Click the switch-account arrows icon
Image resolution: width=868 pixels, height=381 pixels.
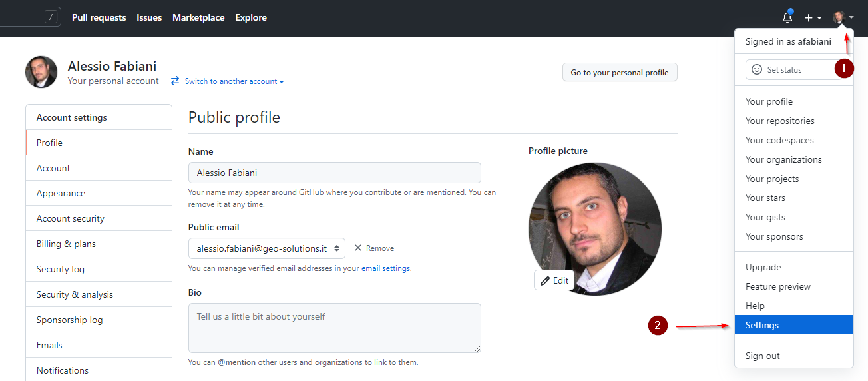(175, 81)
